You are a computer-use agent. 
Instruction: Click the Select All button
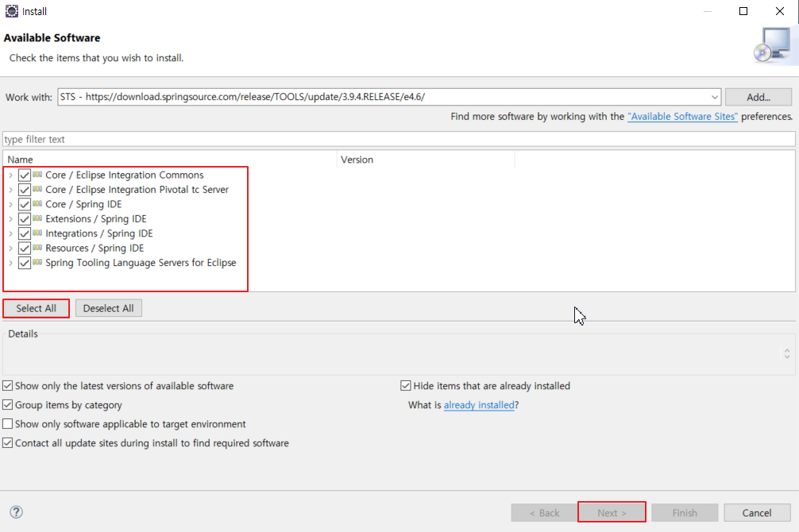(37, 308)
